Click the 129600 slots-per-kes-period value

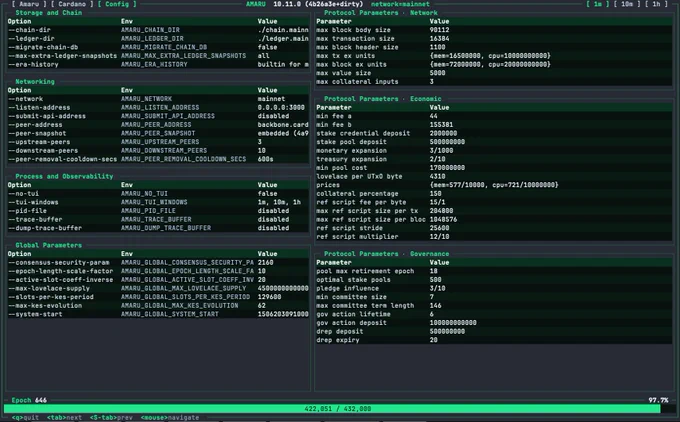(269, 297)
